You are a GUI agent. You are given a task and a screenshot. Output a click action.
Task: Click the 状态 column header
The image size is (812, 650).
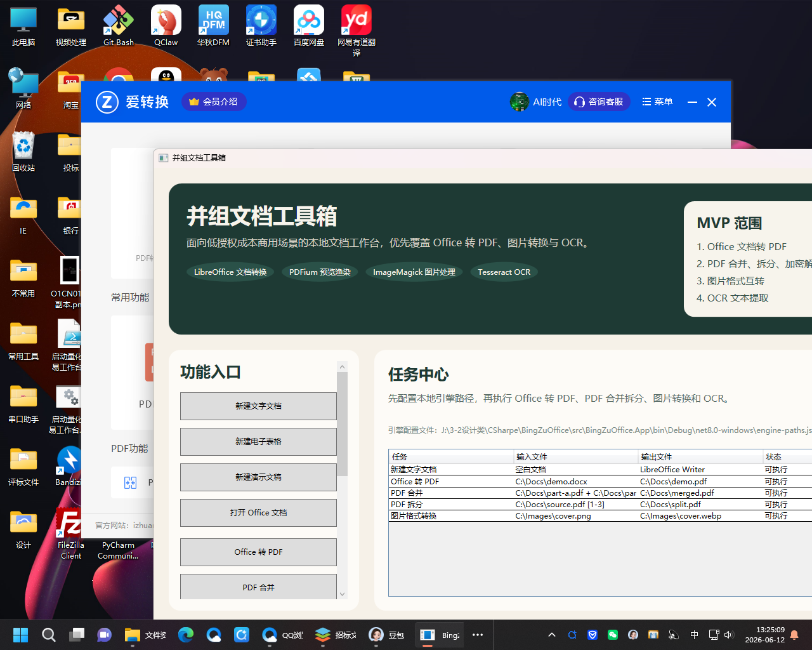pyautogui.click(x=787, y=457)
